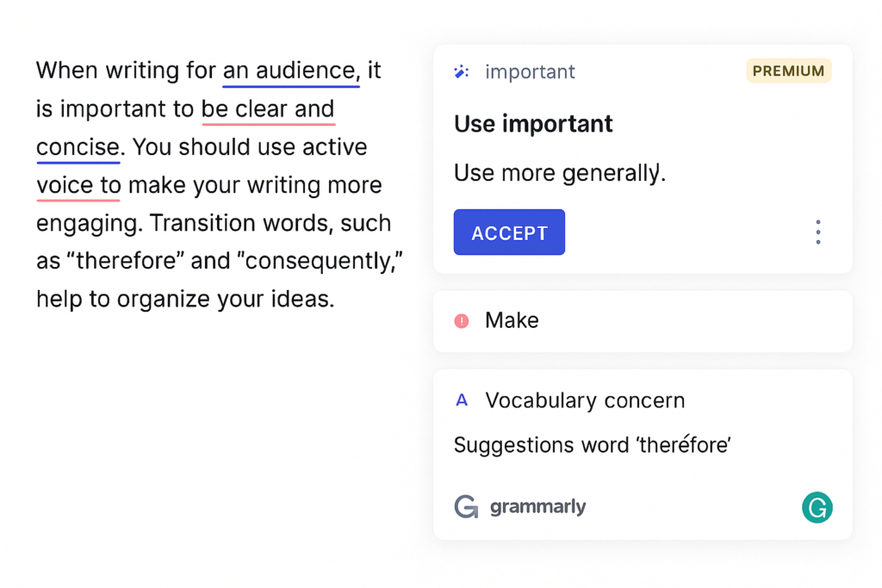Viewport: 882px width, 588px height.
Task: Open the 'Vocabulary concern' heading
Action: [586, 400]
